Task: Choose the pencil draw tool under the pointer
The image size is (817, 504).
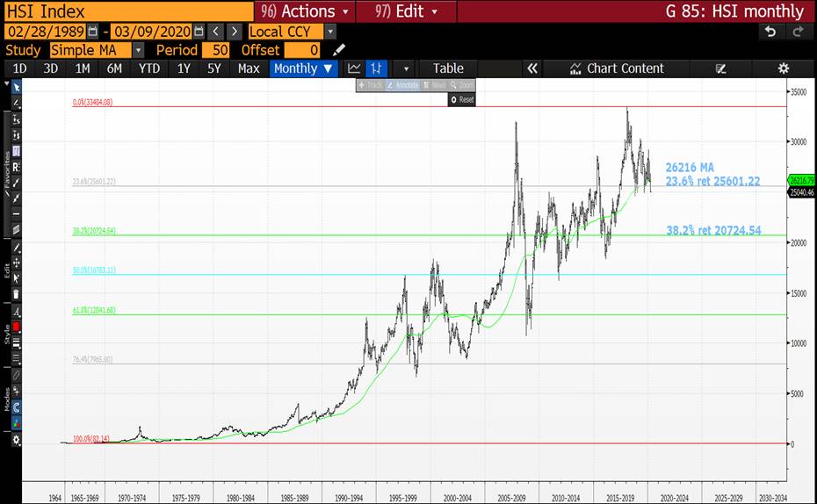Action: tap(16, 103)
